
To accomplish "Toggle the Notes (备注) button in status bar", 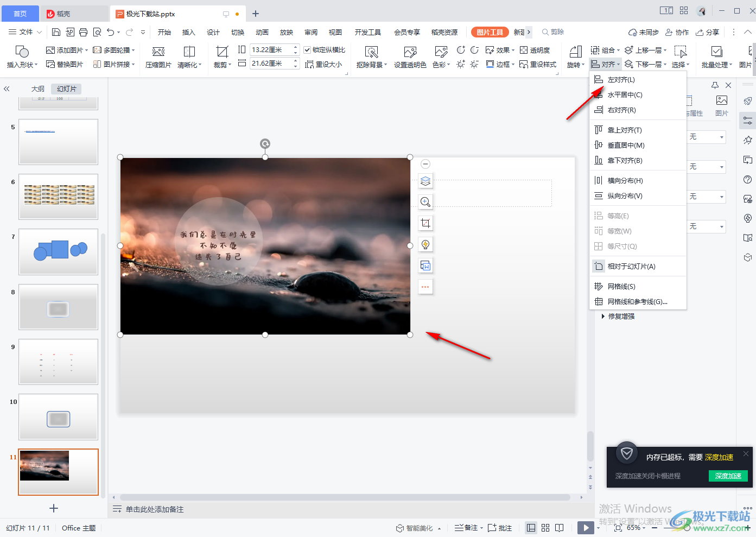I will (x=468, y=528).
